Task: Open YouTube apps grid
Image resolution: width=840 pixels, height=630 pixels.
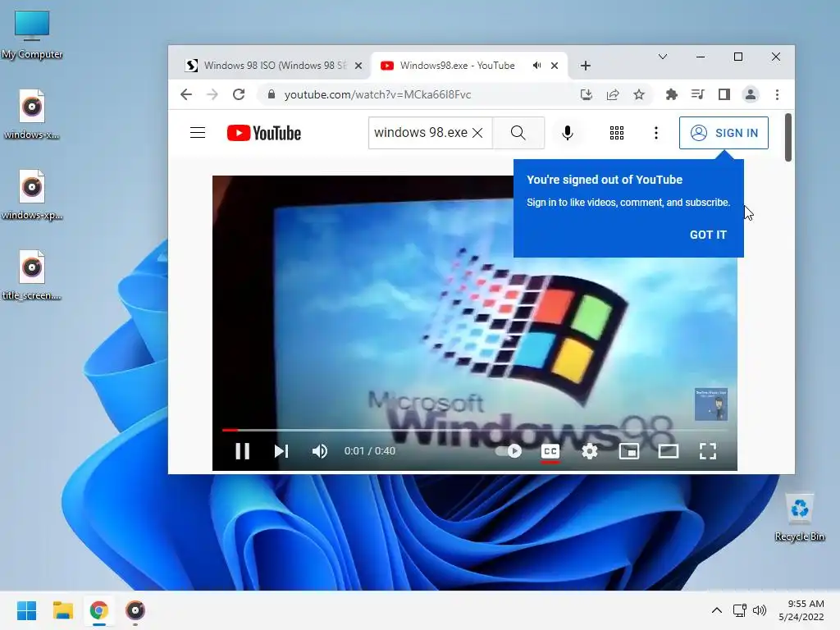Action: click(x=617, y=133)
